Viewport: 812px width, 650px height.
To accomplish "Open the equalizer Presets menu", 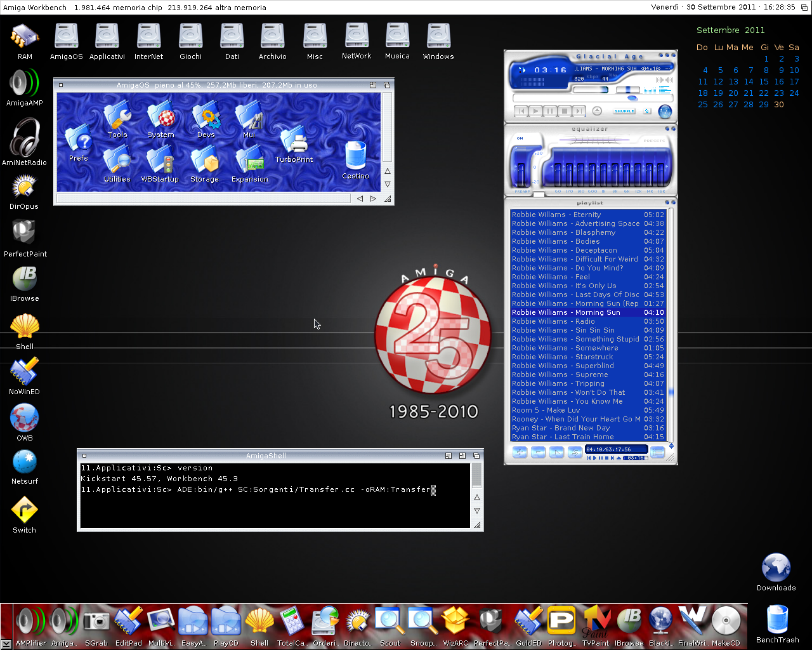I will point(654,141).
